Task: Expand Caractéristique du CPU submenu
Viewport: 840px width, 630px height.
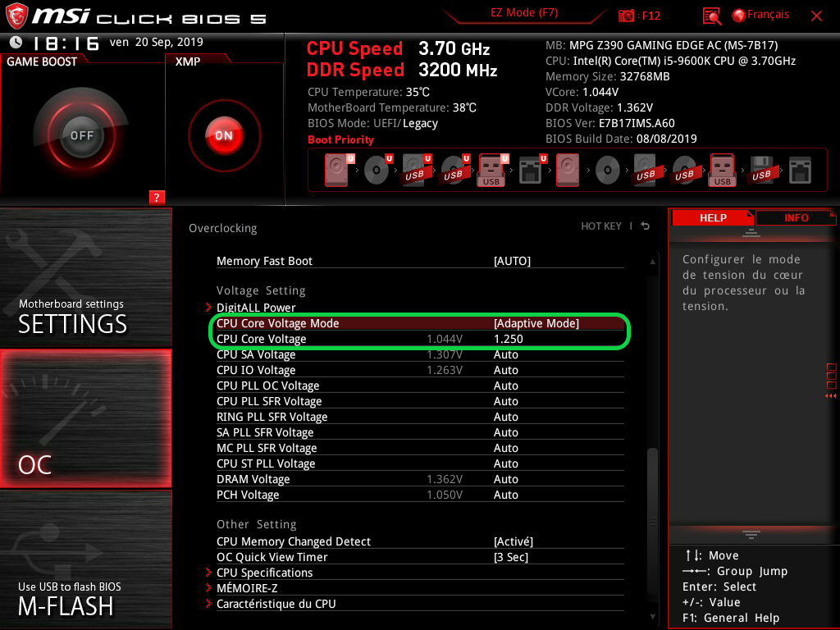Action: (x=276, y=604)
